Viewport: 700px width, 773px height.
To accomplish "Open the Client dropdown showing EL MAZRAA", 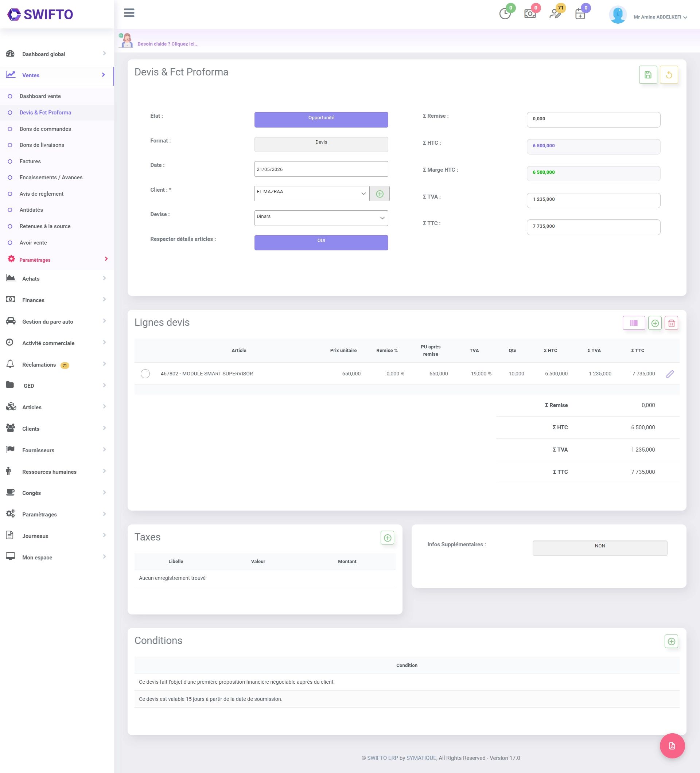I will 311,194.
